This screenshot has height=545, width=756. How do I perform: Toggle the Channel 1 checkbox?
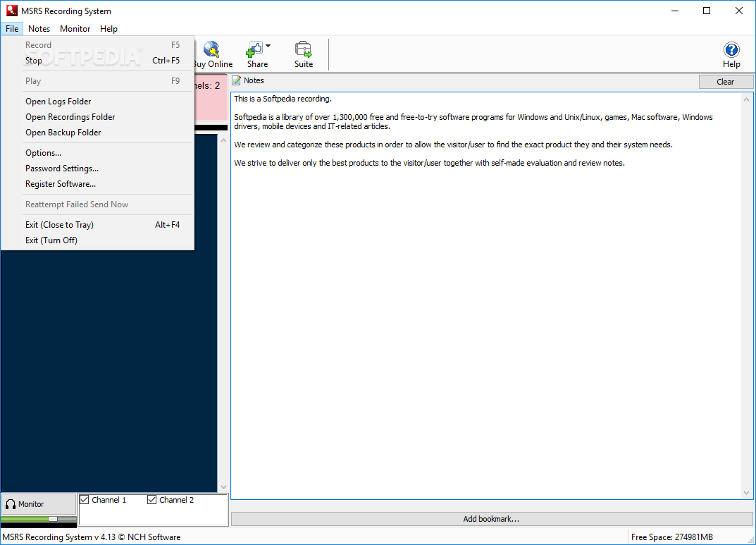click(85, 500)
